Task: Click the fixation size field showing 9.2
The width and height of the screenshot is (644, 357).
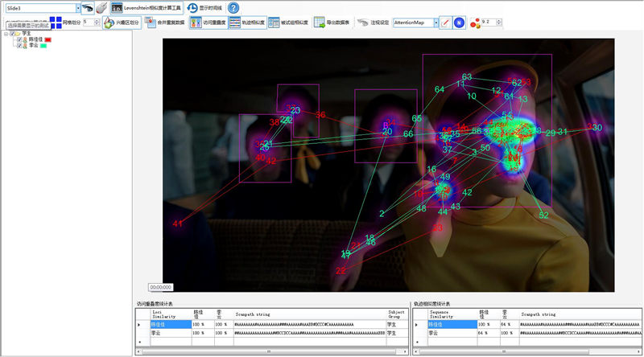Action: pos(489,23)
